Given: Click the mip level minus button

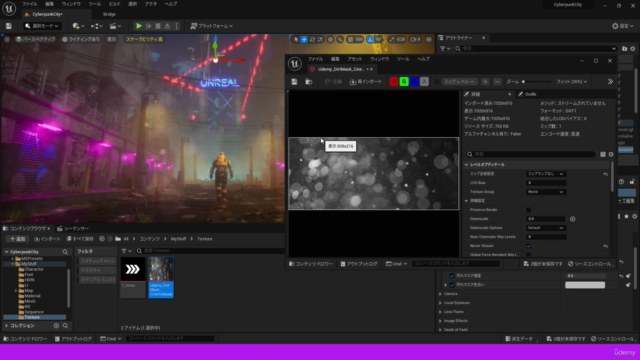Looking at the screenshot, I should tap(497, 82).
